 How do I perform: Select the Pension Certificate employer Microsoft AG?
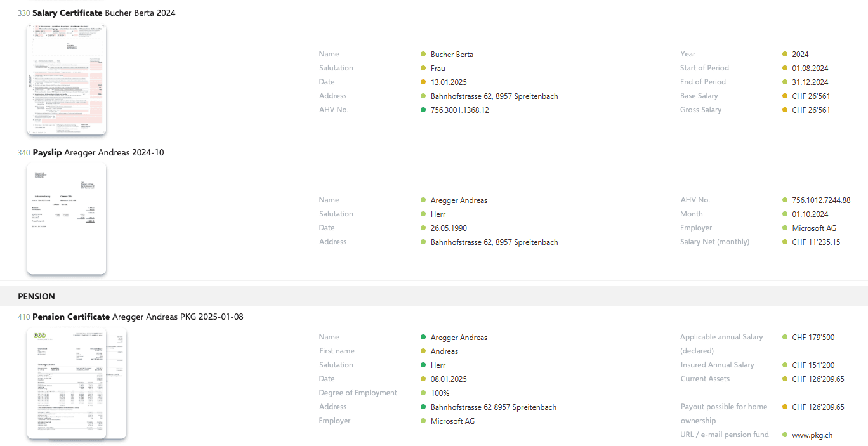[x=452, y=421]
